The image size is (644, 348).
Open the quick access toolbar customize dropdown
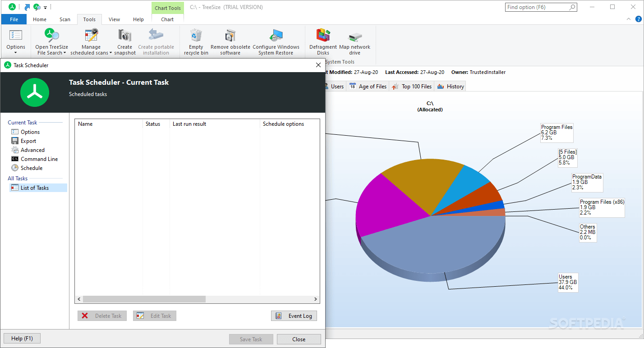click(x=45, y=7)
